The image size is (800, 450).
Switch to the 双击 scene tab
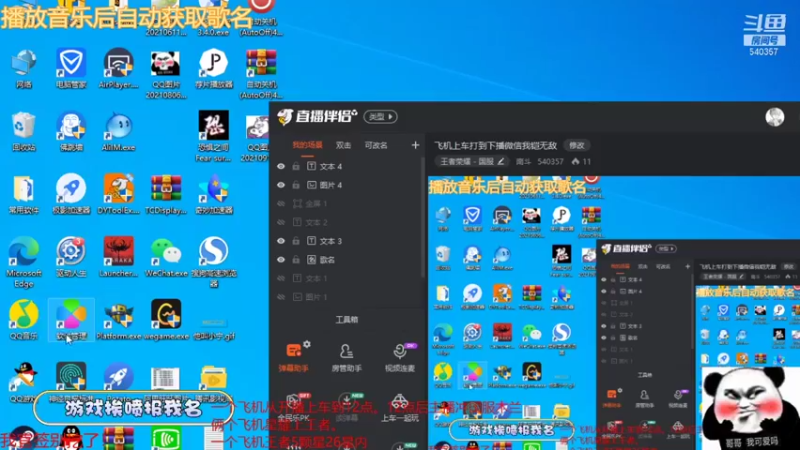tap(343, 145)
